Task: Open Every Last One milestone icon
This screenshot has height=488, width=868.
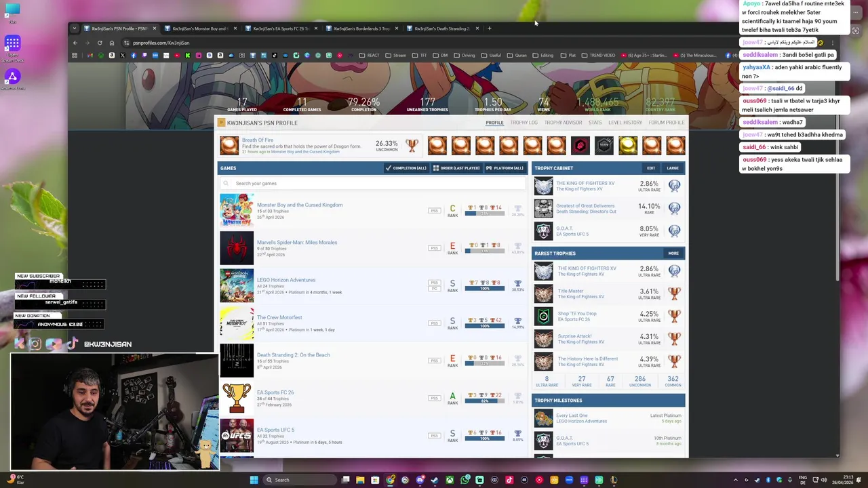Action: coord(543,418)
